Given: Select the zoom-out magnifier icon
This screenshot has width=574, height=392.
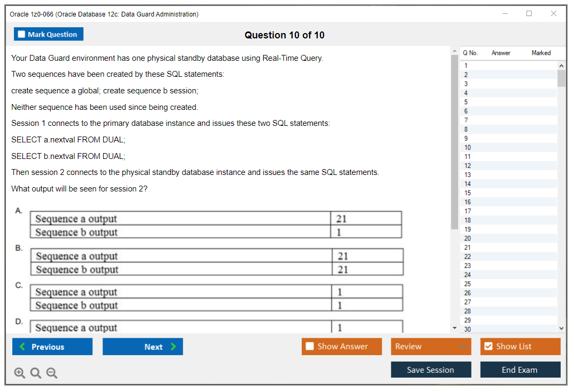Looking at the screenshot, I should (x=51, y=373).
